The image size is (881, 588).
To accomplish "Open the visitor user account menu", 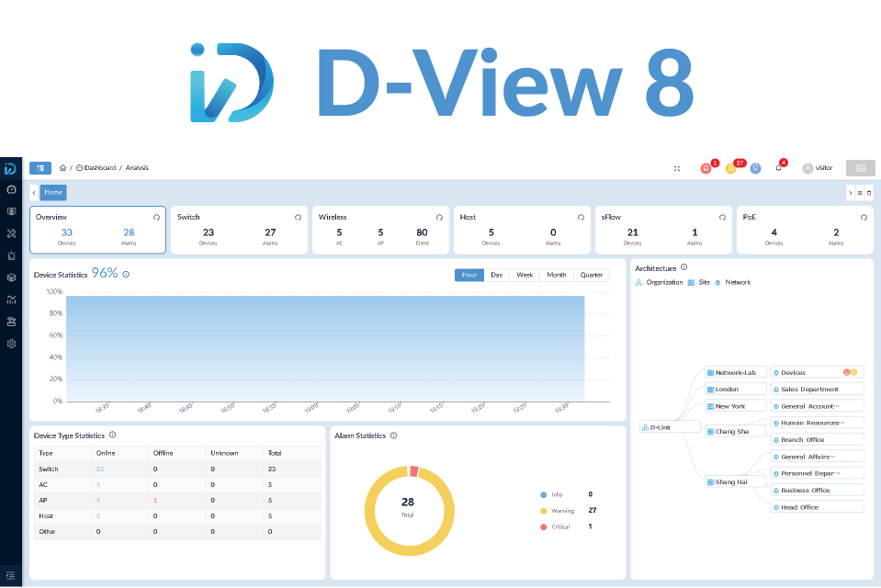I will click(x=818, y=168).
